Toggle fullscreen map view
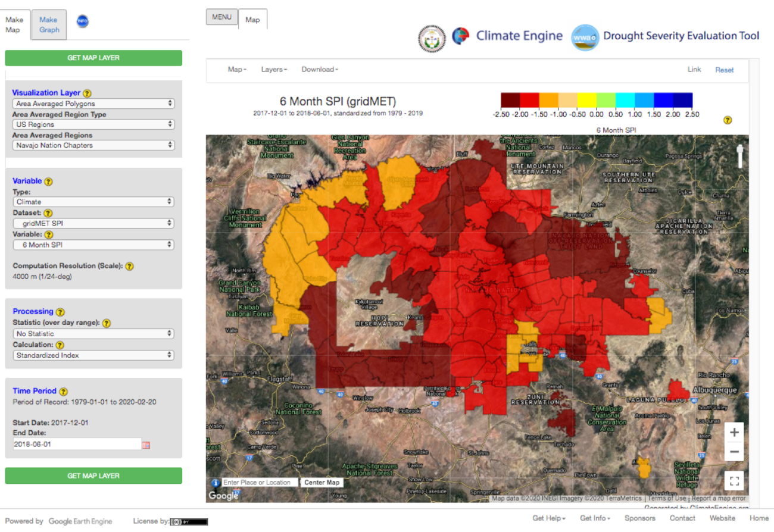This screenshot has width=774, height=532. (734, 481)
